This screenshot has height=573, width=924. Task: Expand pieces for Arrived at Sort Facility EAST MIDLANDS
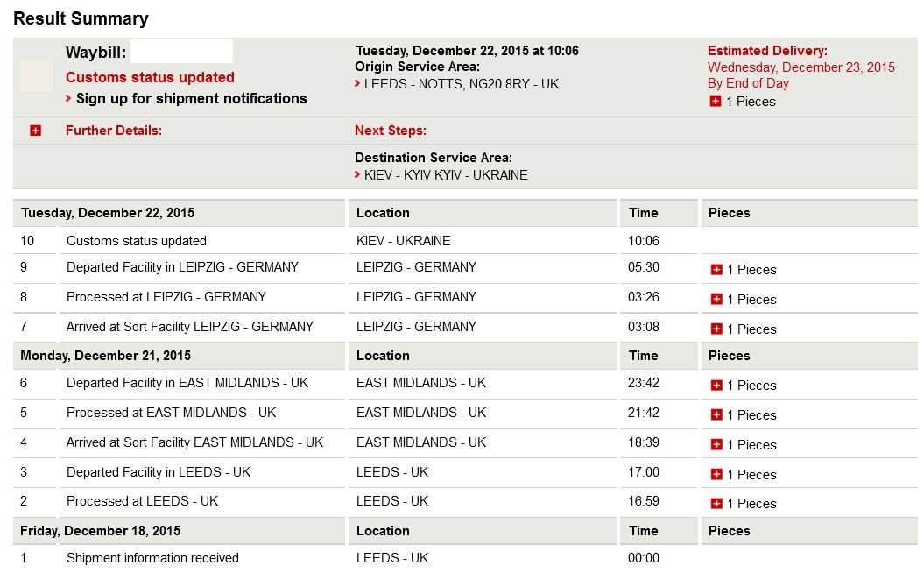716,444
